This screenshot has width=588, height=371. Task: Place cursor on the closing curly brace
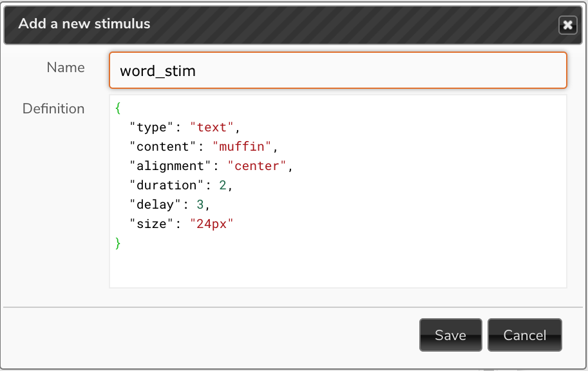coord(118,243)
